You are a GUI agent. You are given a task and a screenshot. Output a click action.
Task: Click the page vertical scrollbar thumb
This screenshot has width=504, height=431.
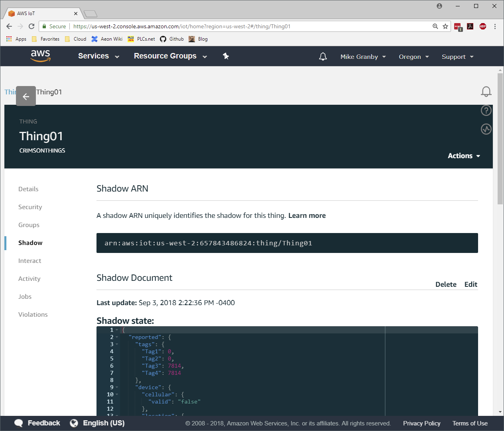[x=500, y=138]
